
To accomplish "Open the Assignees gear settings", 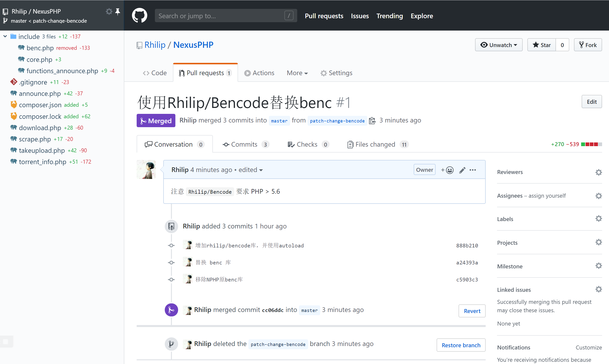I will click(x=599, y=196).
